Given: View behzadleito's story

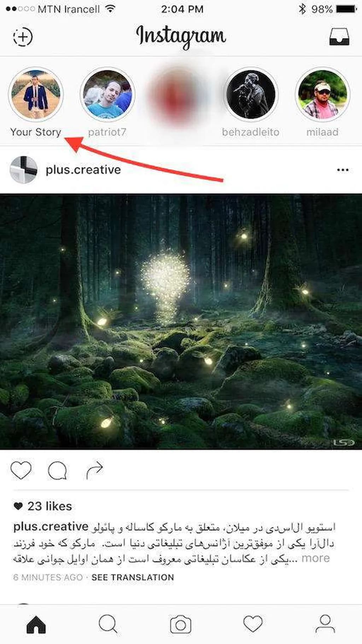Looking at the screenshot, I should click(x=251, y=95).
